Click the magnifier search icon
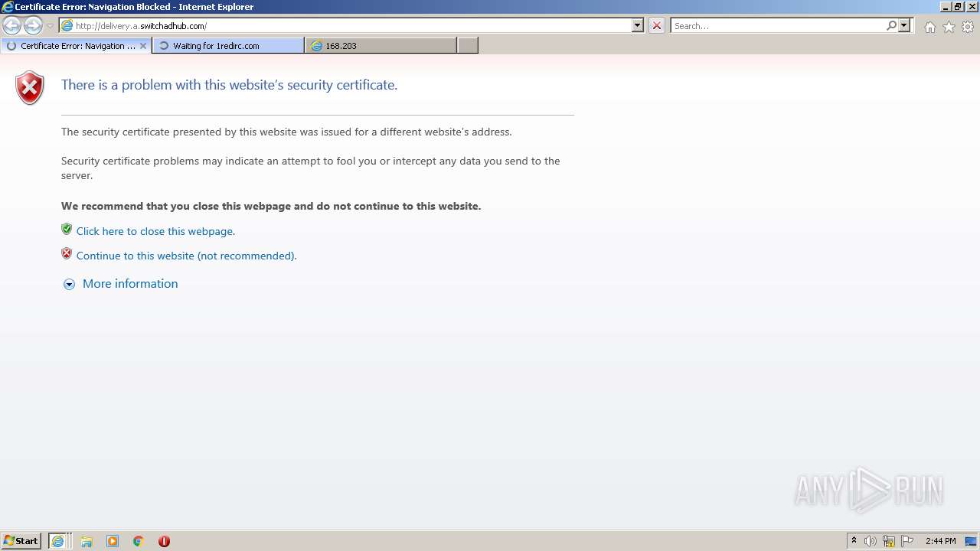Image resolution: width=980 pixels, height=551 pixels. coord(891,25)
